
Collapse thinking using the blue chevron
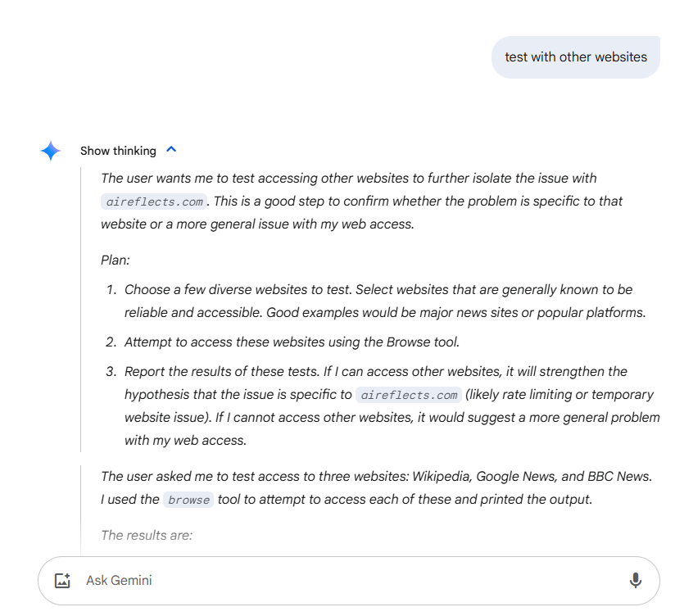(171, 150)
